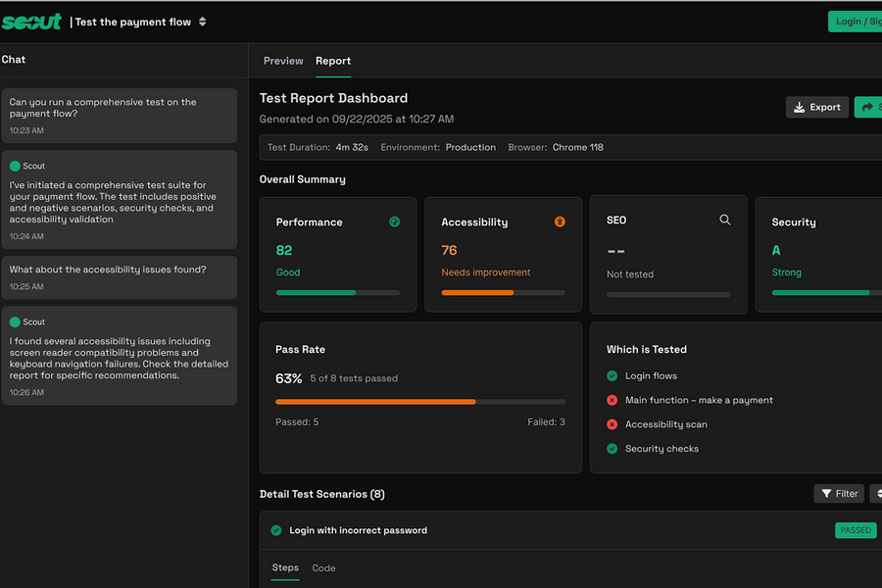Click the SEO magnifier icon

tap(725, 220)
